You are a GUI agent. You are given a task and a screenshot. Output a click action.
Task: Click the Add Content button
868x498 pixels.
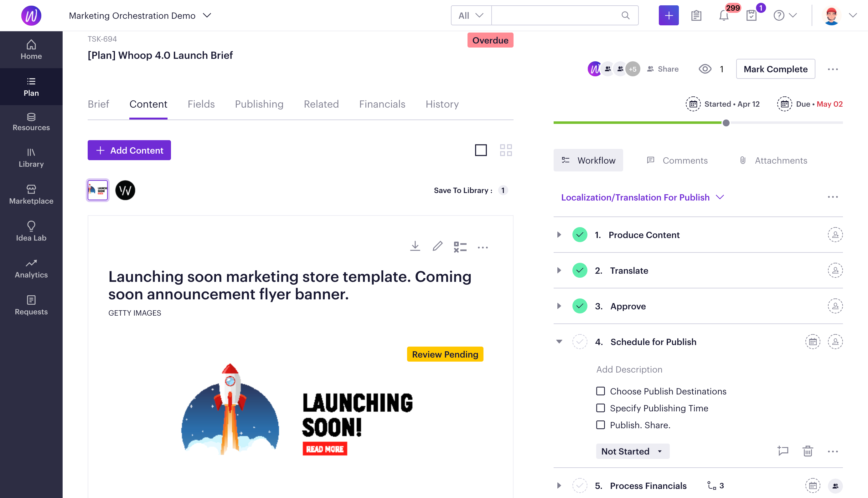(x=129, y=150)
